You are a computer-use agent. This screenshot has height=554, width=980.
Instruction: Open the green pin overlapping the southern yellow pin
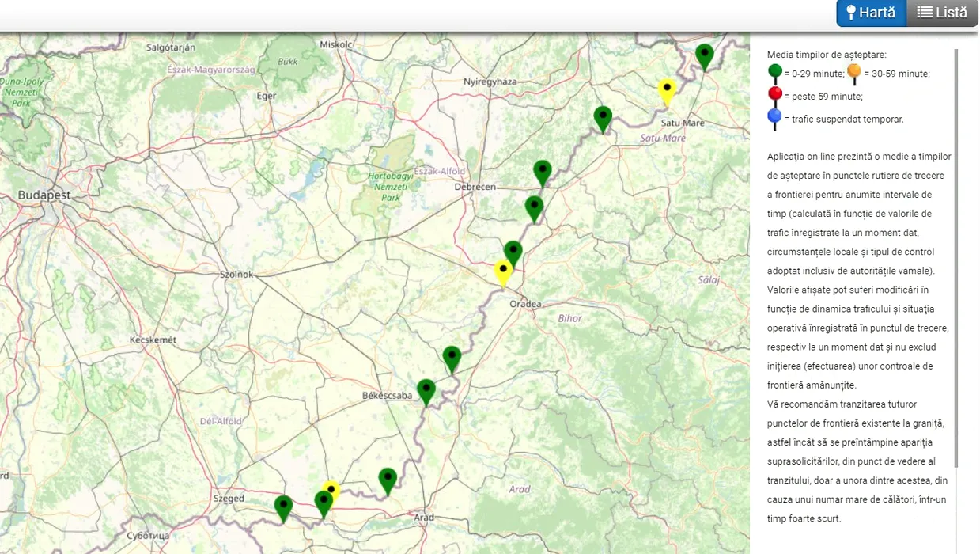pos(323,504)
